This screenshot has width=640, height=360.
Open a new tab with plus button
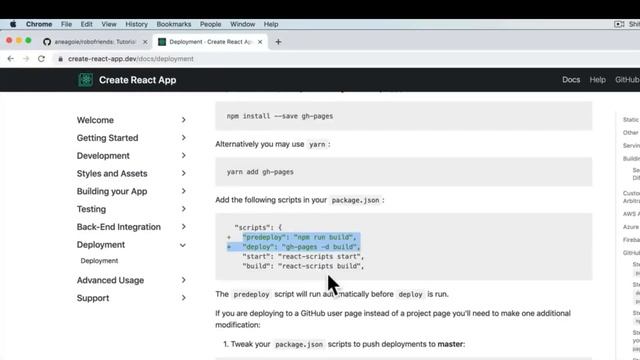coord(278,42)
